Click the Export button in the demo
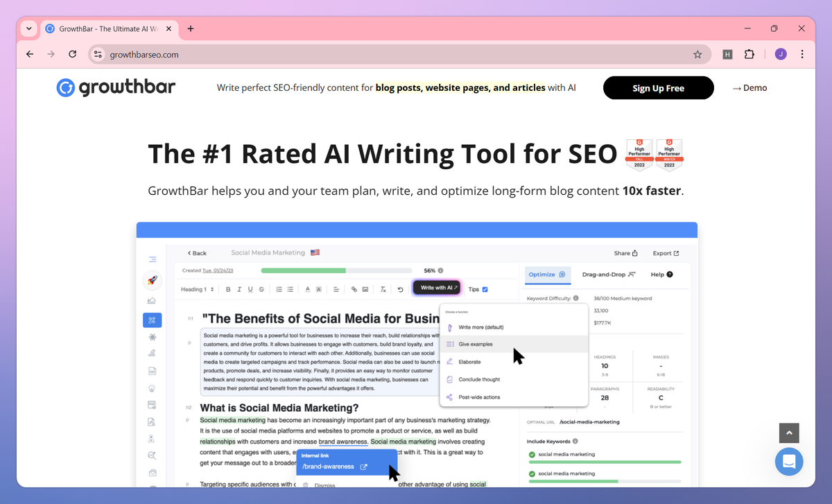 click(x=666, y=253)
